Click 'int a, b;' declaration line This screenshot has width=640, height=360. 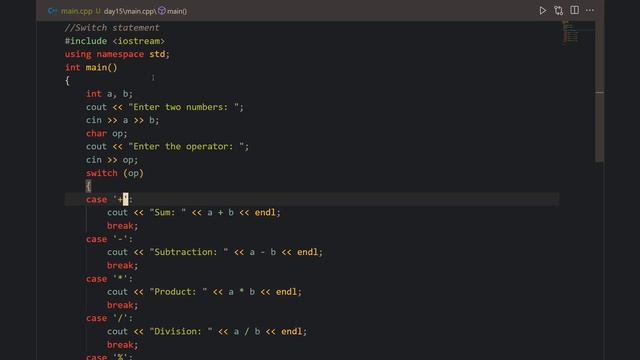click(x=109, y=94)
